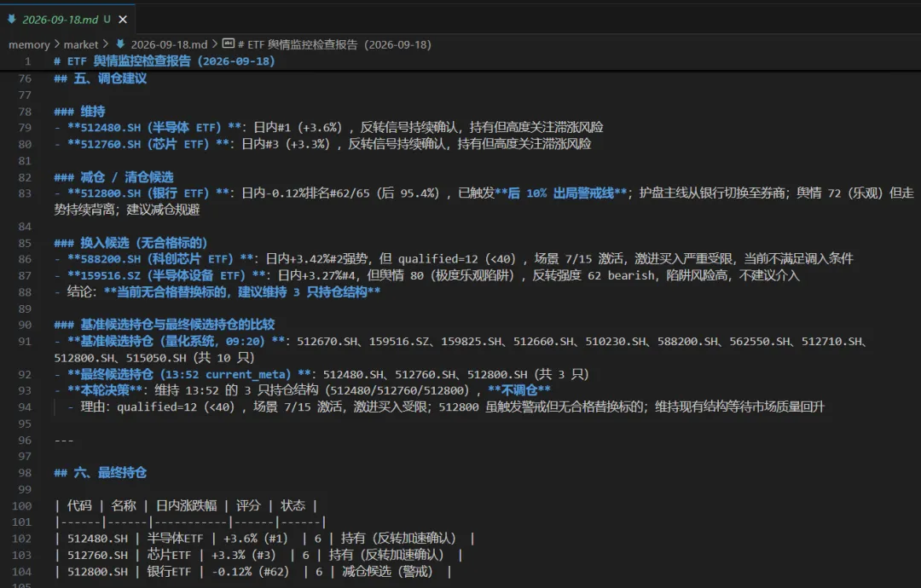This screenshot has width=921, height=588.
Task: Jump to the sticky line 1 title header
Action: pyautogui.click(x=165, y=61)
